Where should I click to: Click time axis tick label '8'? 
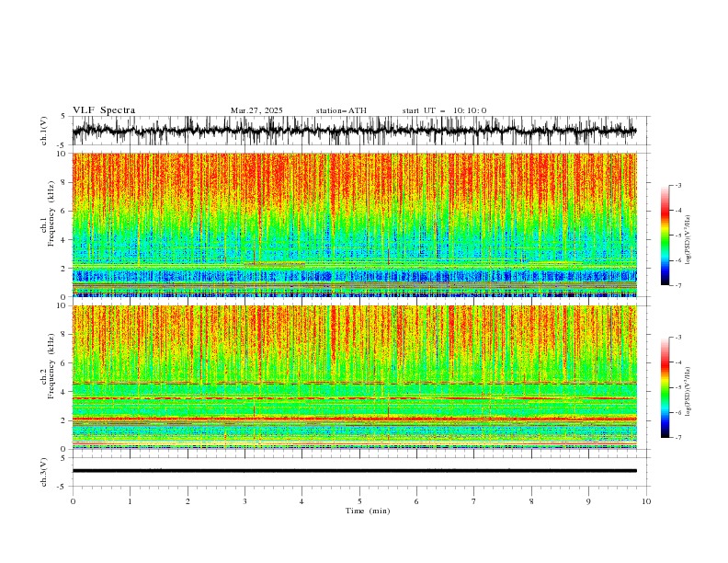pos(531,501)
